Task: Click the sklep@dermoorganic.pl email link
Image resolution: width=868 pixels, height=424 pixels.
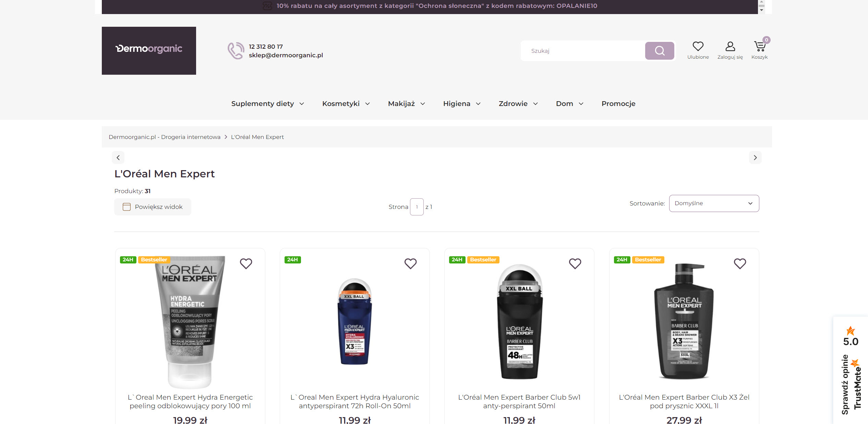Action: [x=286, y=55]
